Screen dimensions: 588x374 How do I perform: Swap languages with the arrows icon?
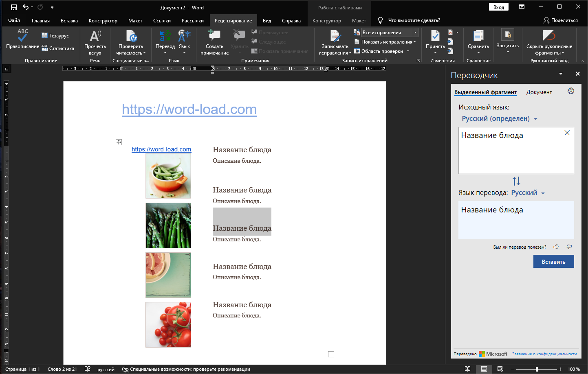(516, 181)
